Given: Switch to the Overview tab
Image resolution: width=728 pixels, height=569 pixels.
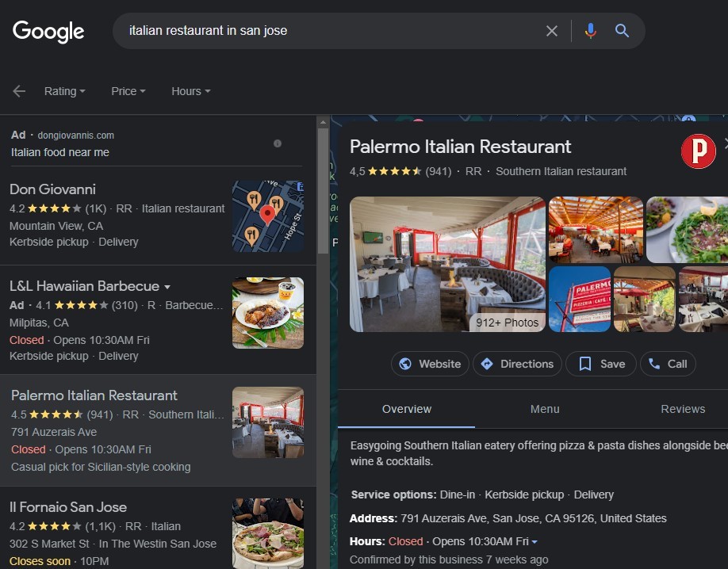Looking at the screenshot, I should coord(406,409).
